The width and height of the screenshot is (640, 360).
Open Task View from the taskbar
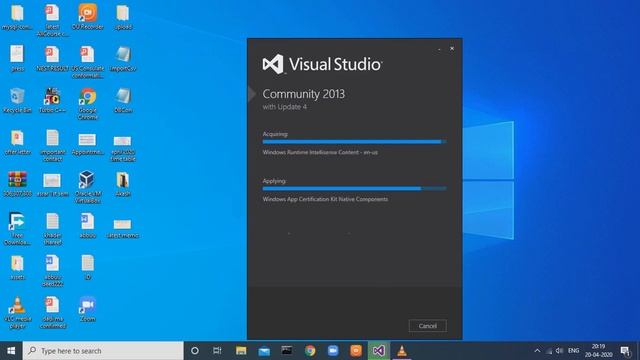217,351
